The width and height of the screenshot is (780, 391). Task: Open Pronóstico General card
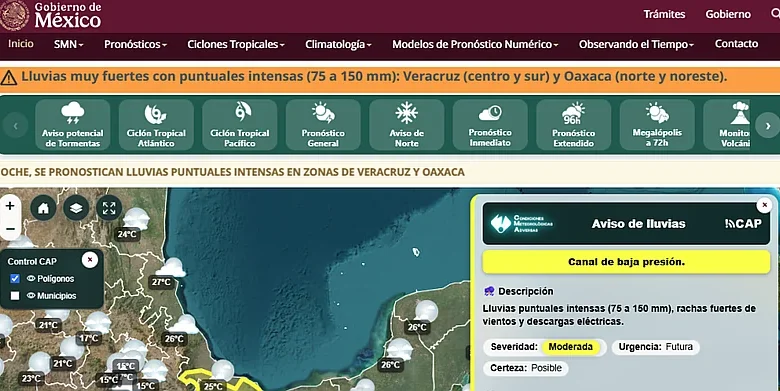[x=323, y=125]
